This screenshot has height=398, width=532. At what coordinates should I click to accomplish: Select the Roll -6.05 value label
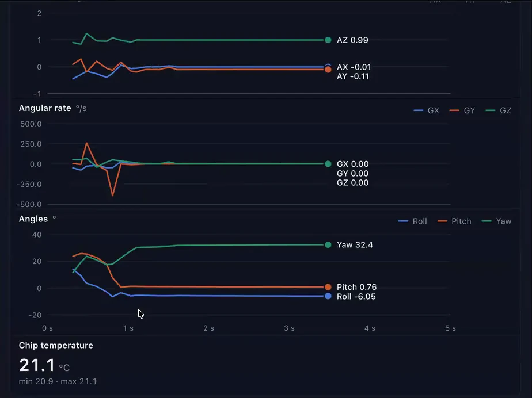(356, 297)
